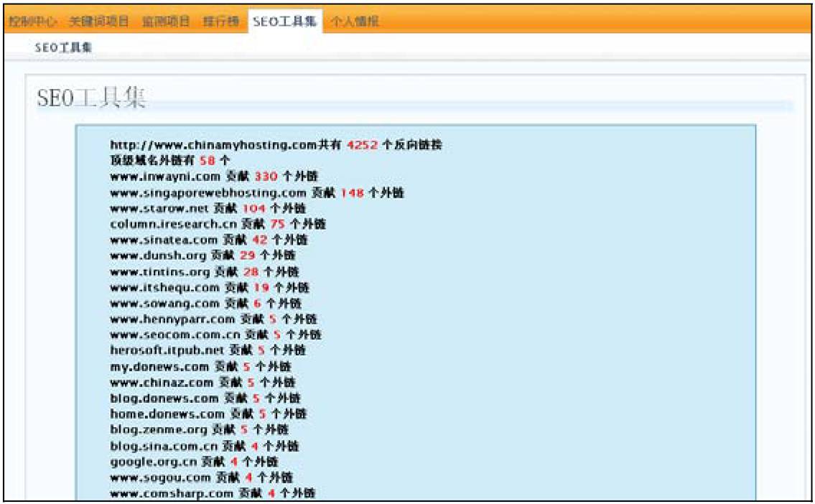Image resolution: width=815 pixels, height=504 pixels.
Task: Click the www.starow.net row
Action: pyautogui.click(x=208, y=207)
